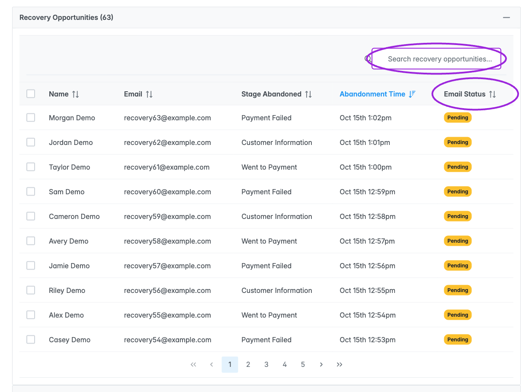Select the Casey Demo name cell

point(70,340)
